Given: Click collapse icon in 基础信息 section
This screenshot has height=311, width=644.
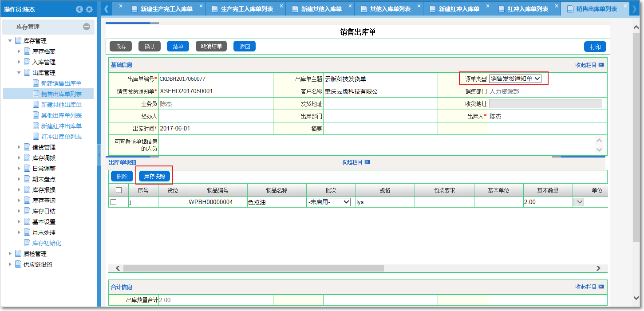Looking at the screenshot, I should pyautogui.click(x=601, y=65).
